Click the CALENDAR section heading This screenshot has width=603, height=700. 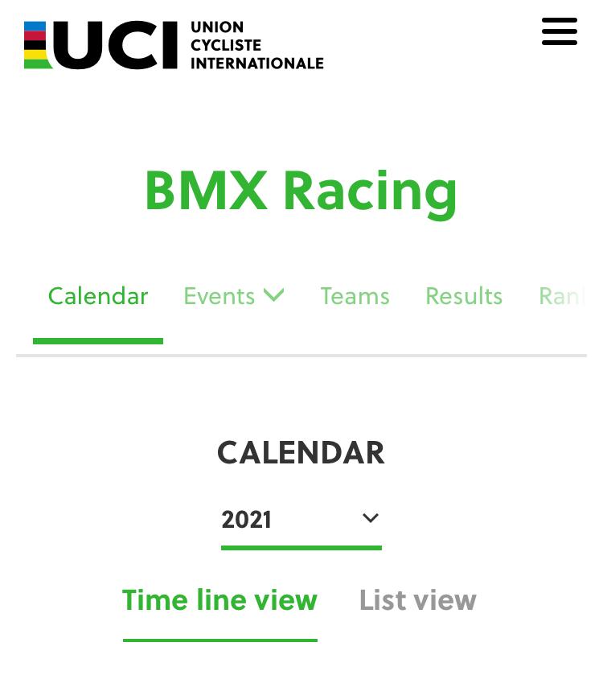tap(301, 453)
